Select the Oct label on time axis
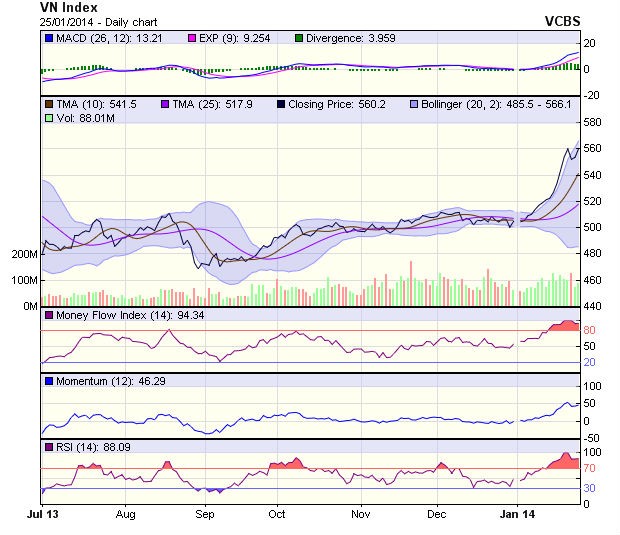 tap(276, 513)
